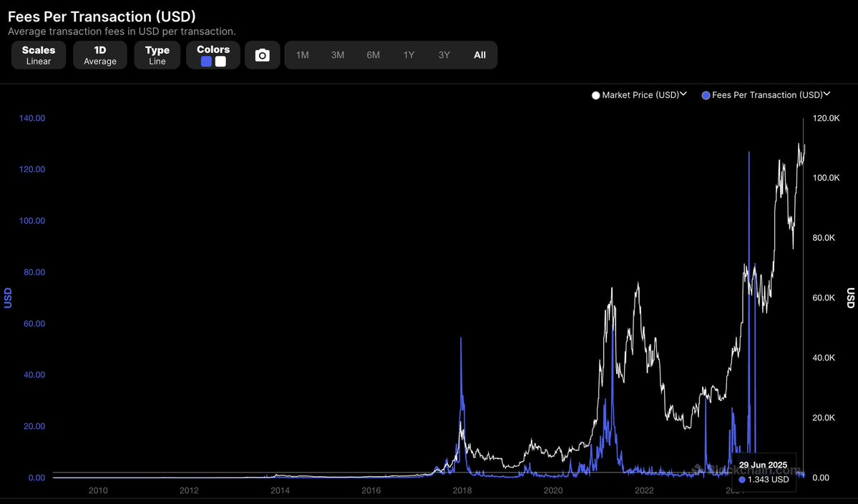Click the white color swatch
858x504 pixels.
(220, 61)
